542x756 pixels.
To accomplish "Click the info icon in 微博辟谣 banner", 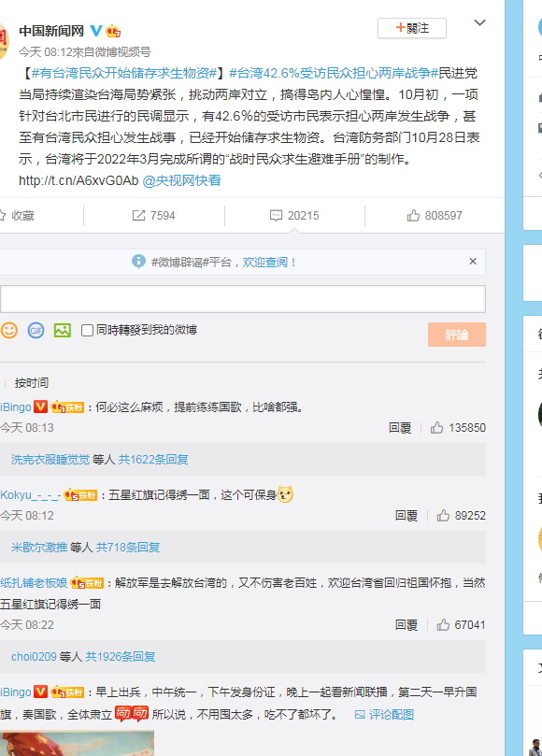I will coord(138,262).
